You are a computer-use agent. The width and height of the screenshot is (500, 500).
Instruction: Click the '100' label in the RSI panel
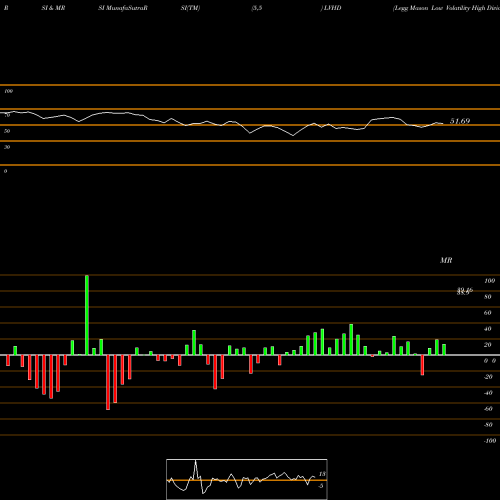coord(8,91)
